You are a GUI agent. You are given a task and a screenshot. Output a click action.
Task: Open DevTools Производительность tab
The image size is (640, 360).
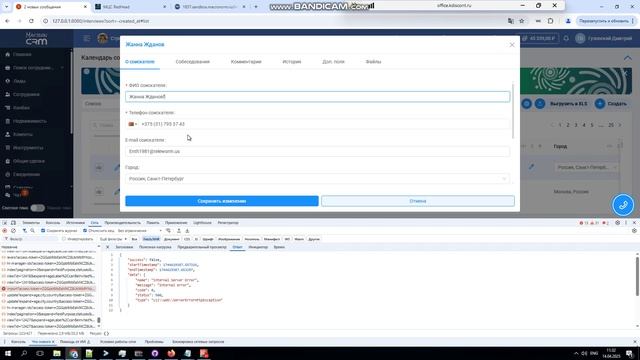pos(122,223)
